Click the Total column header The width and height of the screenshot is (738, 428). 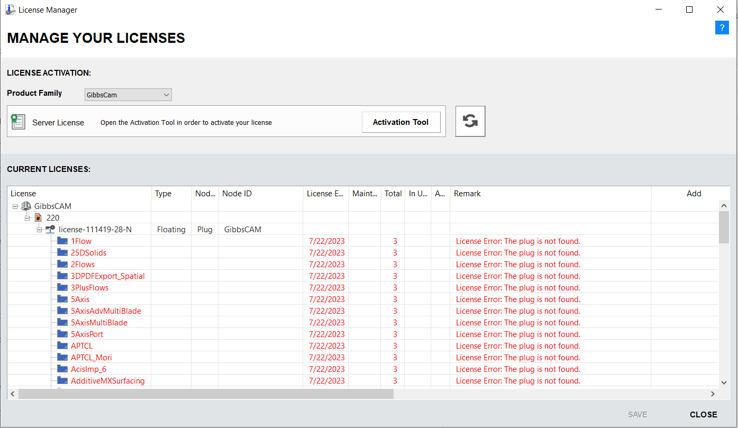tap(393, 194)
